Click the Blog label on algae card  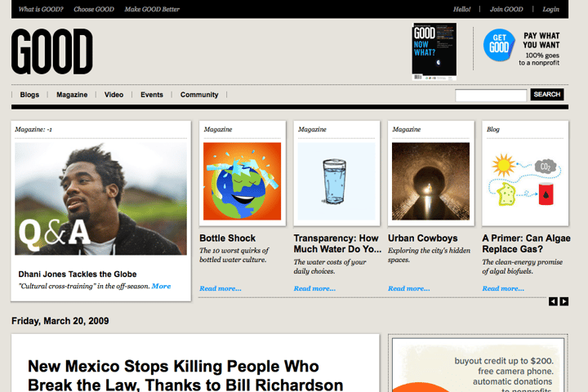[x=493, y=129]
